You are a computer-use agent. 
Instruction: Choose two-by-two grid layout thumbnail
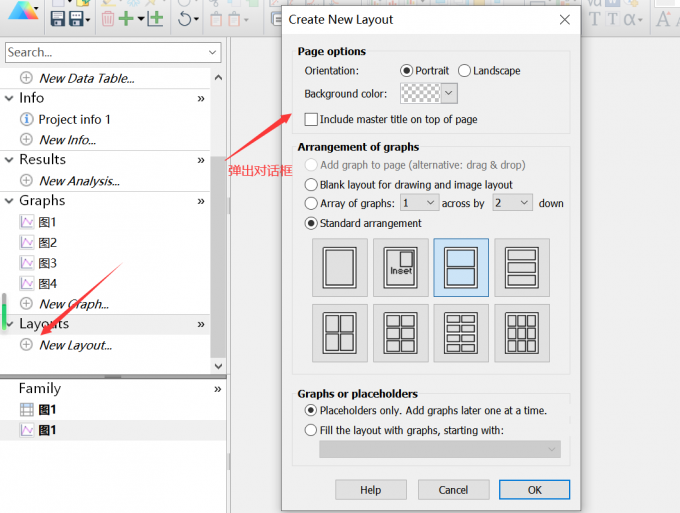(x=340, y=333)
